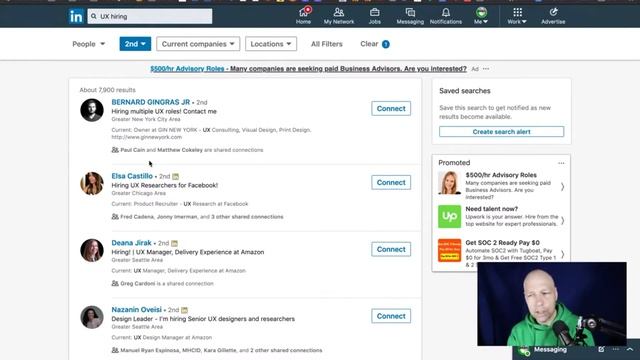Focus the 'UX hiring' search field
The width and height of the screenshot is (640, 360).
150,16
